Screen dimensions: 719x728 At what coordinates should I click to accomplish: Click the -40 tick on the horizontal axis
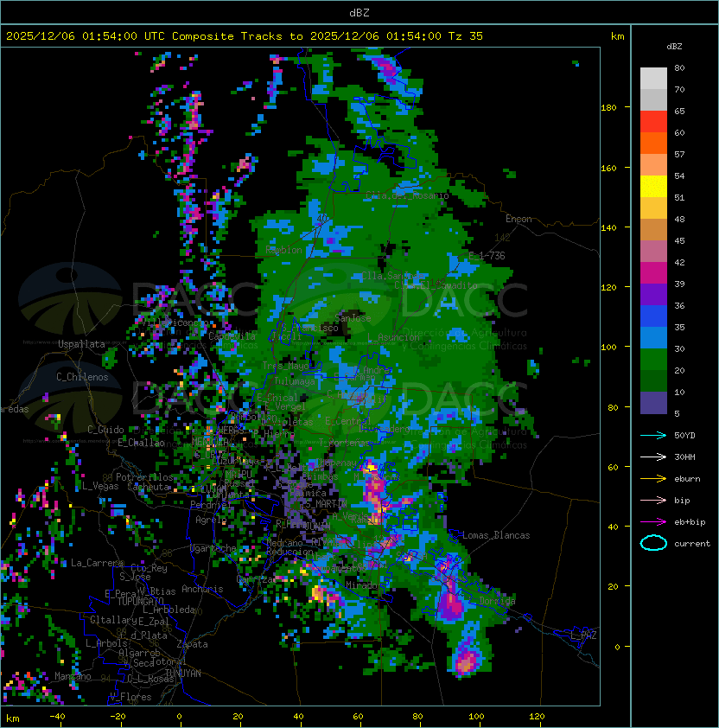coord(57,717)
